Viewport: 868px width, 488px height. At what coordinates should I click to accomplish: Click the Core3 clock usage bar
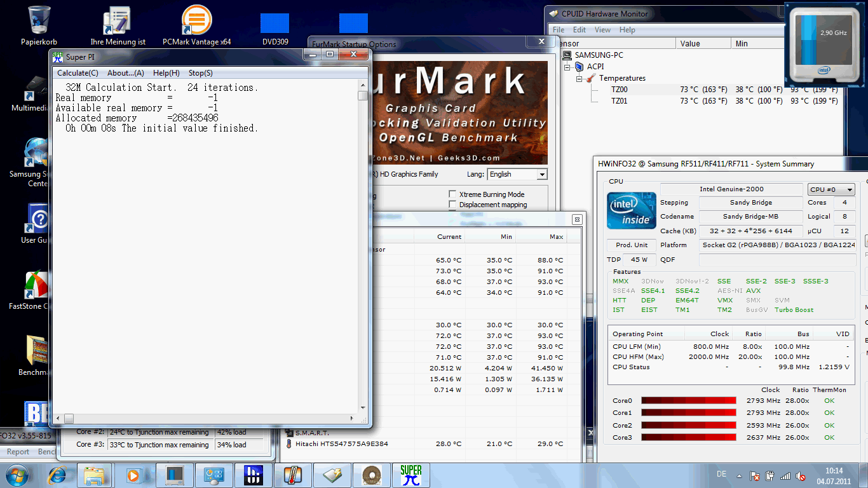[x=689, y=438]
